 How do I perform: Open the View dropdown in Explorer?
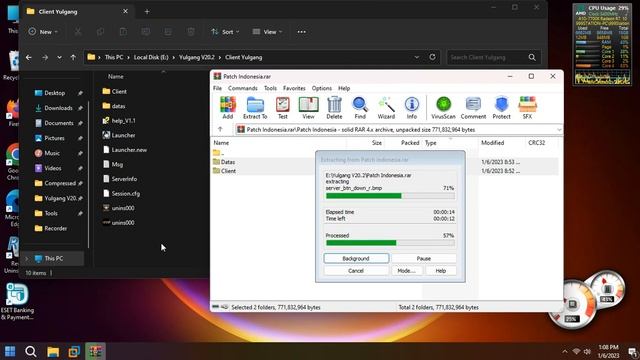(267, 32)
